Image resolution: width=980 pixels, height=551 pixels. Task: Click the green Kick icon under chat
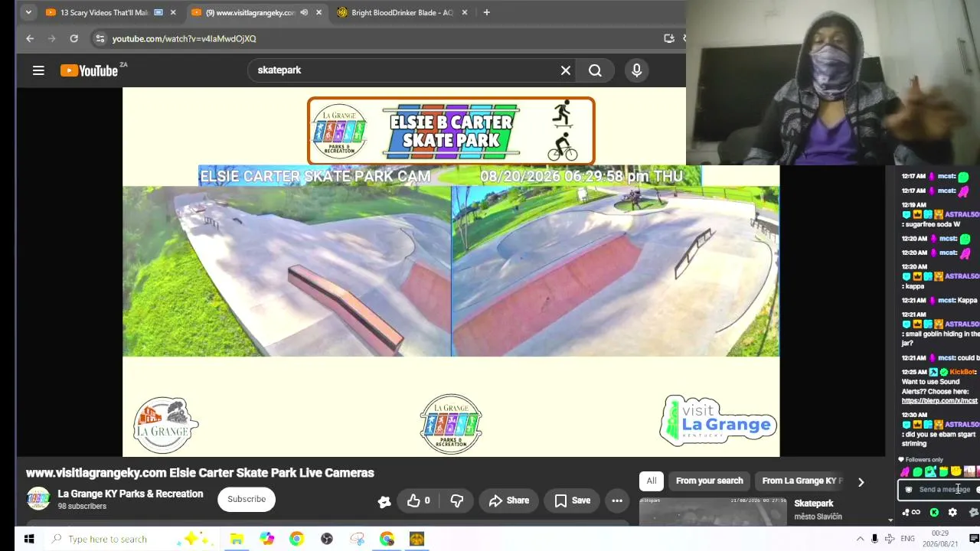coord(934,513)
